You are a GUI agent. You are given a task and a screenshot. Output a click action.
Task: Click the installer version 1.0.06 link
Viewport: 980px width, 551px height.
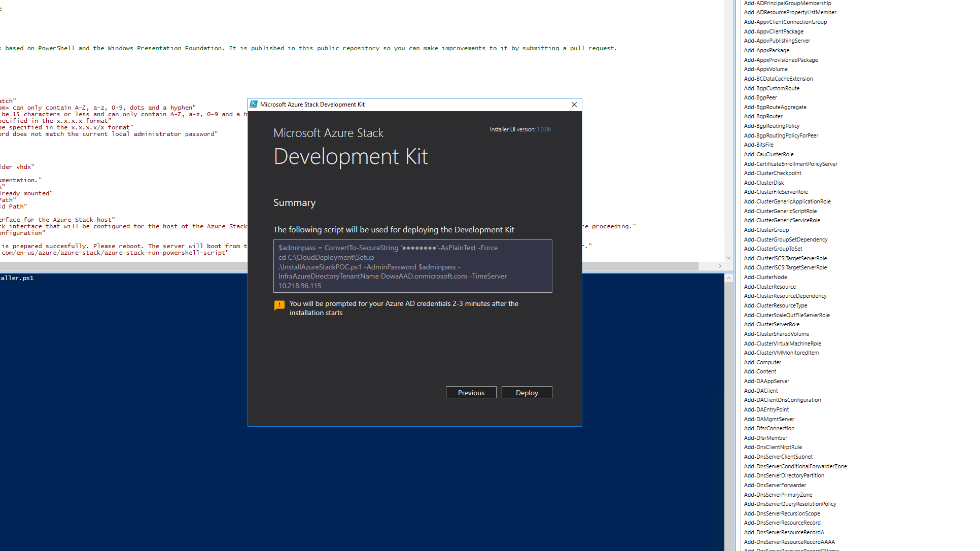pos(544,129)
